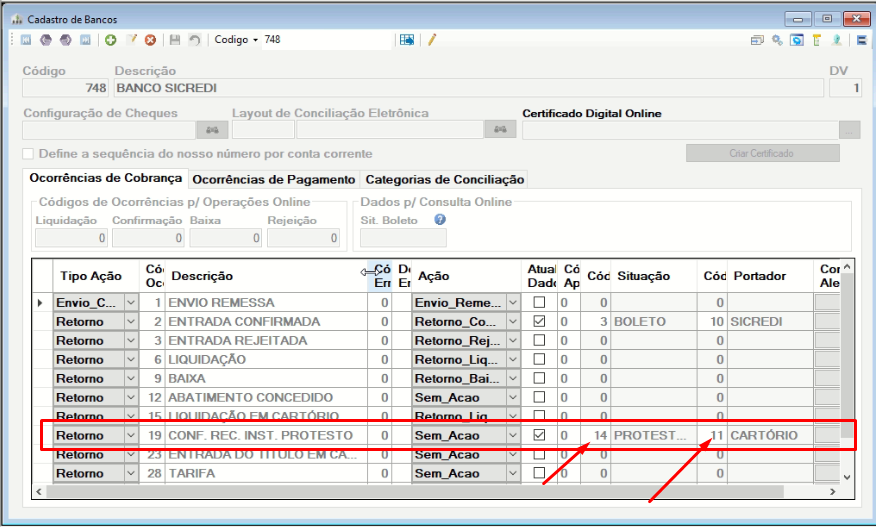This screenshot has width=876, height=527.
Task: Uncheck Atual Dados for ENTRADA CONFIRMADA row
Action: coord(539,321)
